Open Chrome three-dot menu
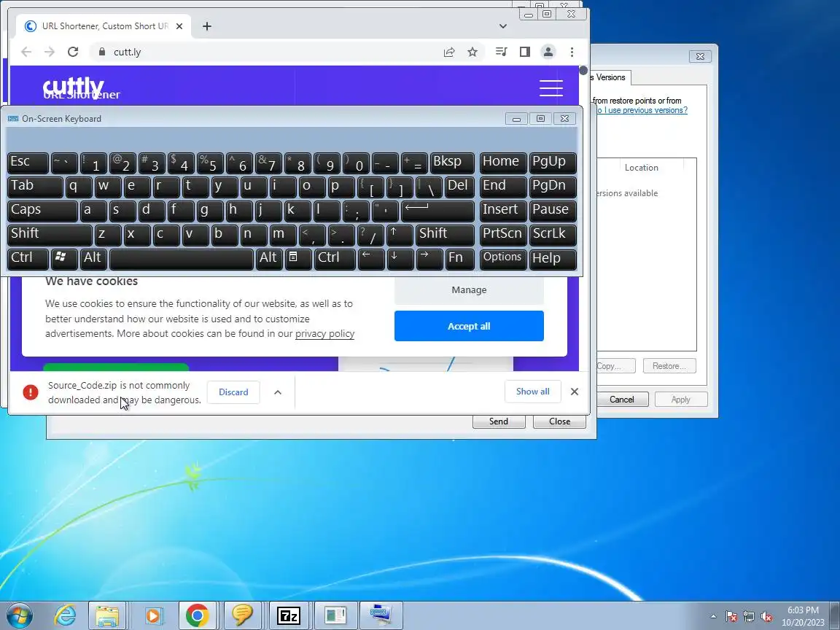 pyautogui.click(x=572, y=52)
